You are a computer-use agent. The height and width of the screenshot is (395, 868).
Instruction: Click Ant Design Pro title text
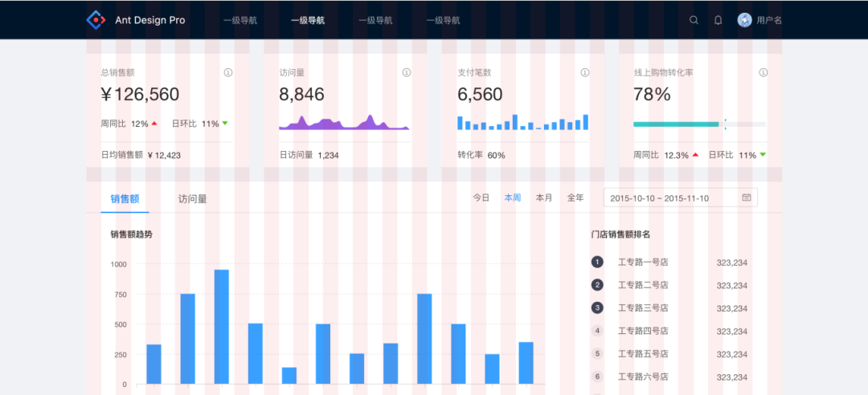click(150, 20)
